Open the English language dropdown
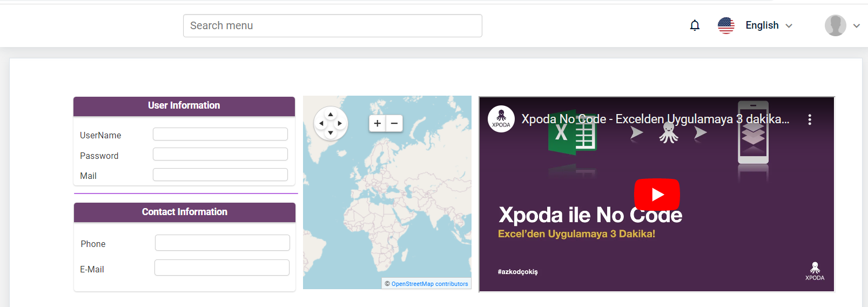Image resolution: width=868 pixels, height=307 pixels. (x=769, y=25)
